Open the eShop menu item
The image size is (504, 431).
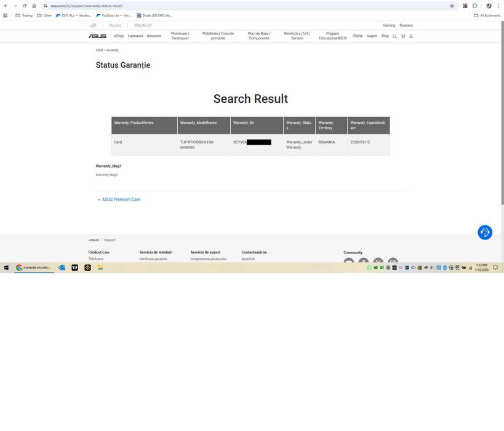point(119,36)
